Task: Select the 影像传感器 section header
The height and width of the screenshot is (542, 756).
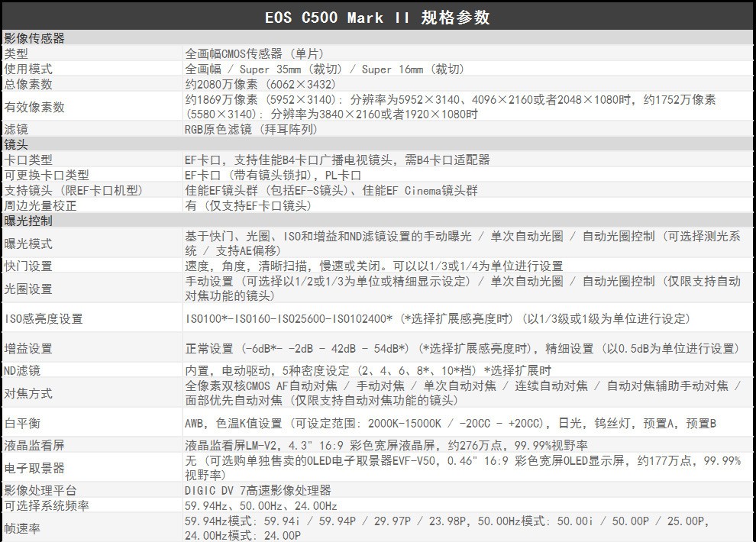Action: point(34,38)
